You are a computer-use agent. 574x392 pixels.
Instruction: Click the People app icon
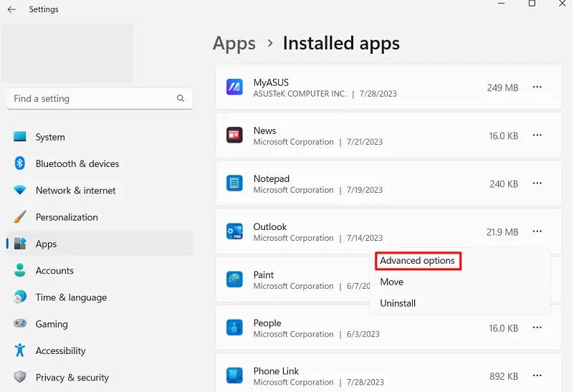click(234, 328)
